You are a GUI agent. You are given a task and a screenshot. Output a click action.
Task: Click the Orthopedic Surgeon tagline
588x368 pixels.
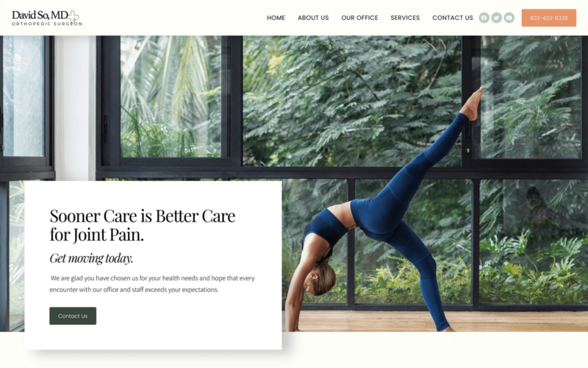point(47,24)
